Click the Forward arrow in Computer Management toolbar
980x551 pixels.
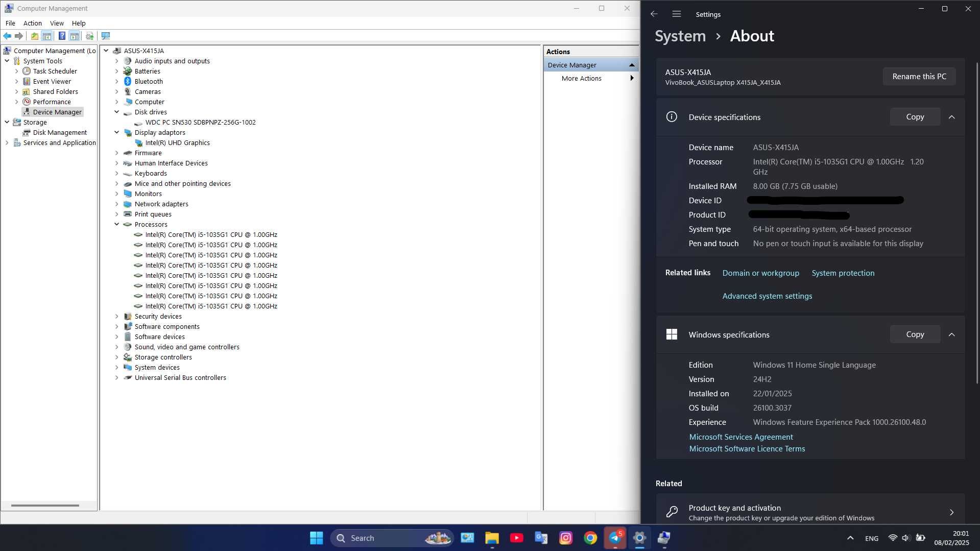[x=19, y=36]
